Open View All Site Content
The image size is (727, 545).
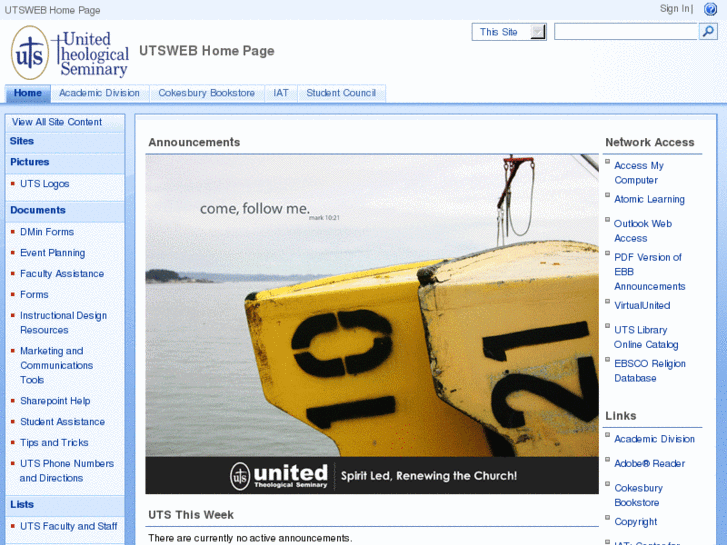57,122
